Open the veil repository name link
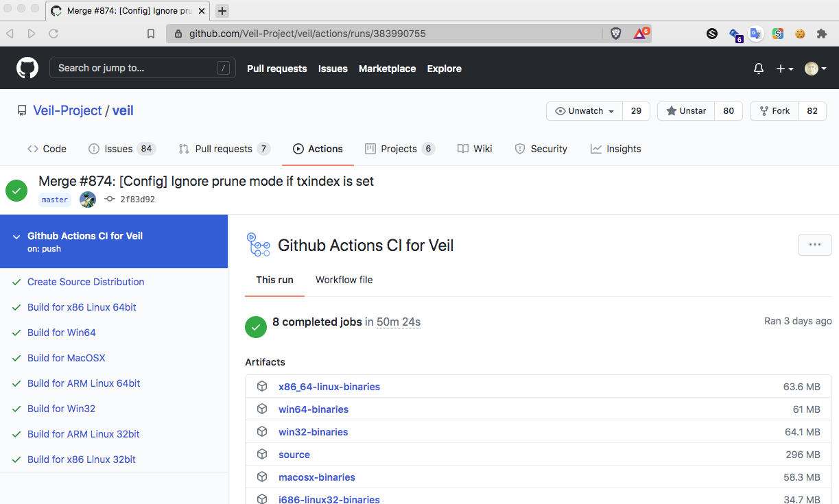The width and height of the screenshot is (839, 504). 123,110
